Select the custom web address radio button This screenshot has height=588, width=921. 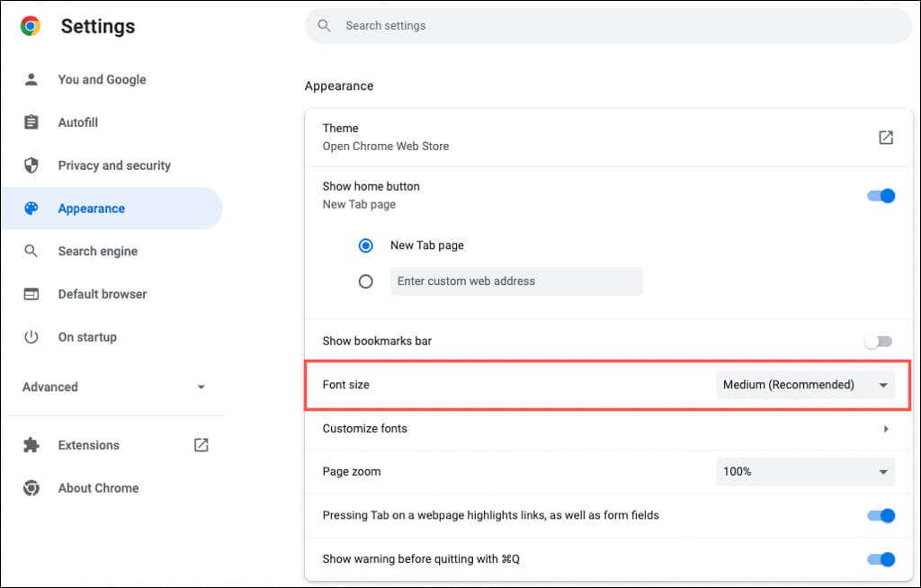[x=366, y=281]
